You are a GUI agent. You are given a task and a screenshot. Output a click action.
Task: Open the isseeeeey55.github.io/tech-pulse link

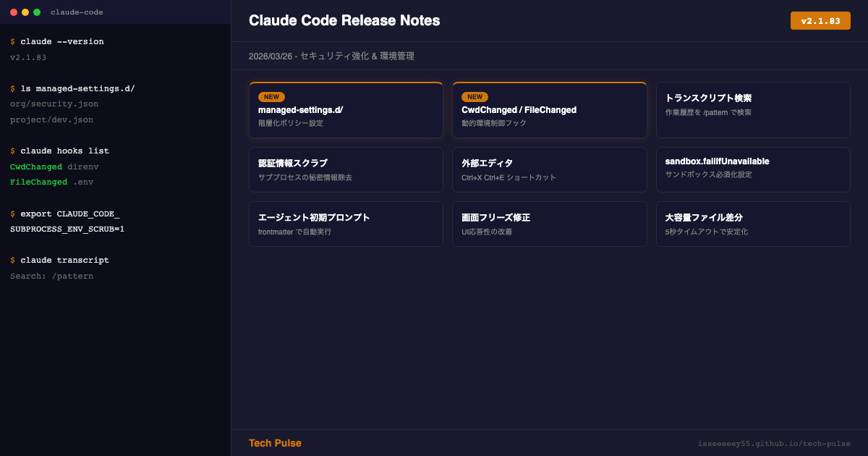[774, 444]
